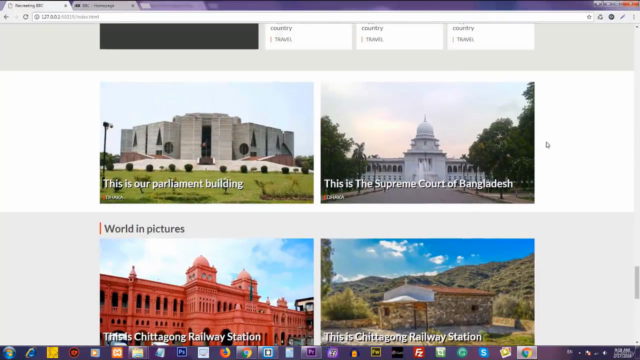Image resolution: width=640 pixels, height=360 pixels.
Task: Open File Explorer folder in taskbar
Action: click(138, 353)
